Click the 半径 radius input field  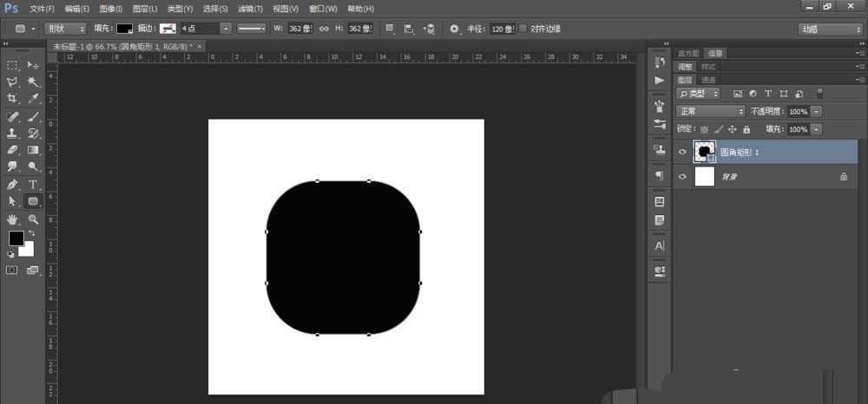tap(501, 29)
